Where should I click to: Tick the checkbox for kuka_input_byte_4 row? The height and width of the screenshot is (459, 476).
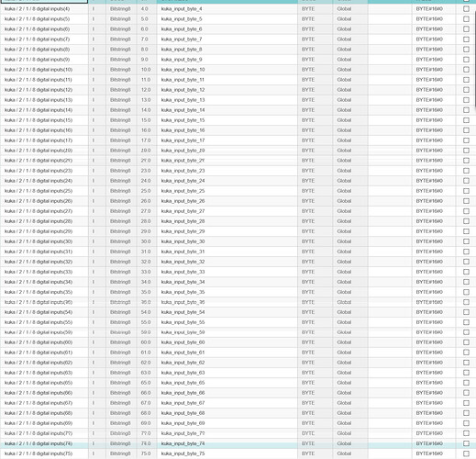coord(466,9)
